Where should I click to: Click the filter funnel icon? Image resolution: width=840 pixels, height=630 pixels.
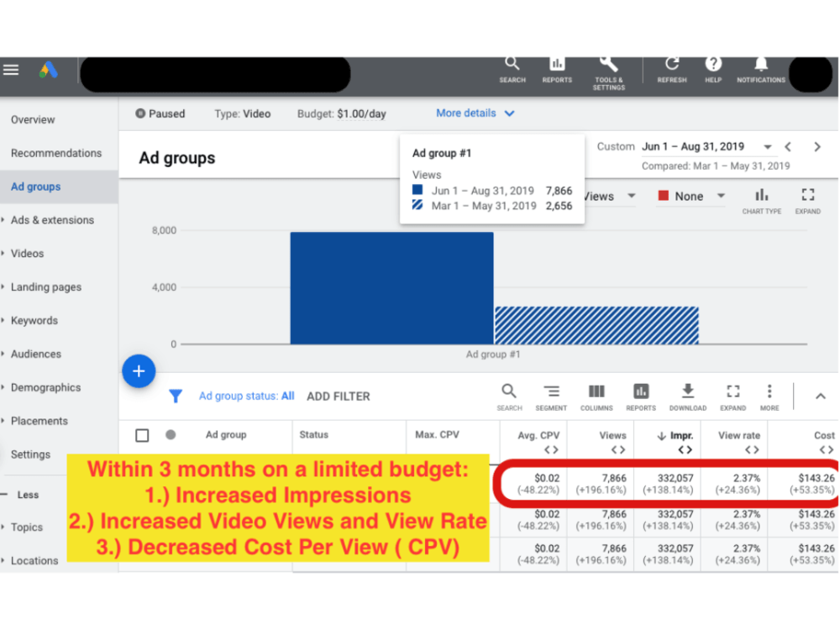176,396
